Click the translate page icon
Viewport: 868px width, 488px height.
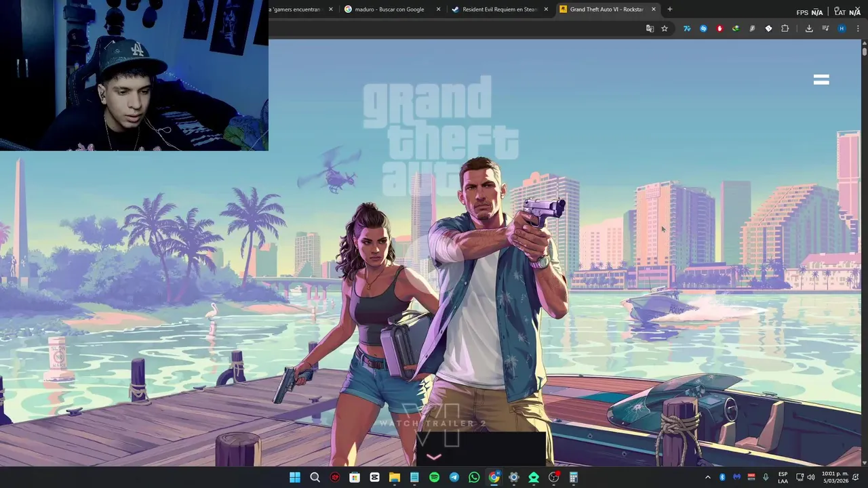pos(650,28)
